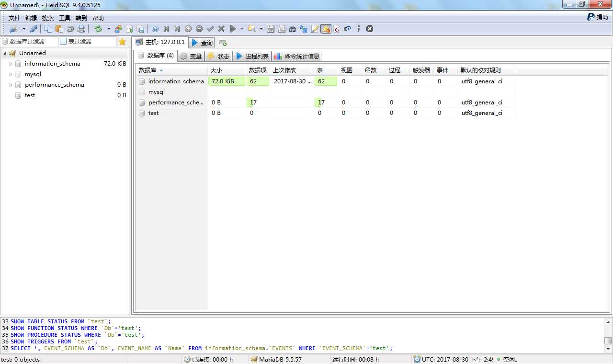The image size is (613, 364).
Task: Go to last row icon
Action: tap(177, 29)
